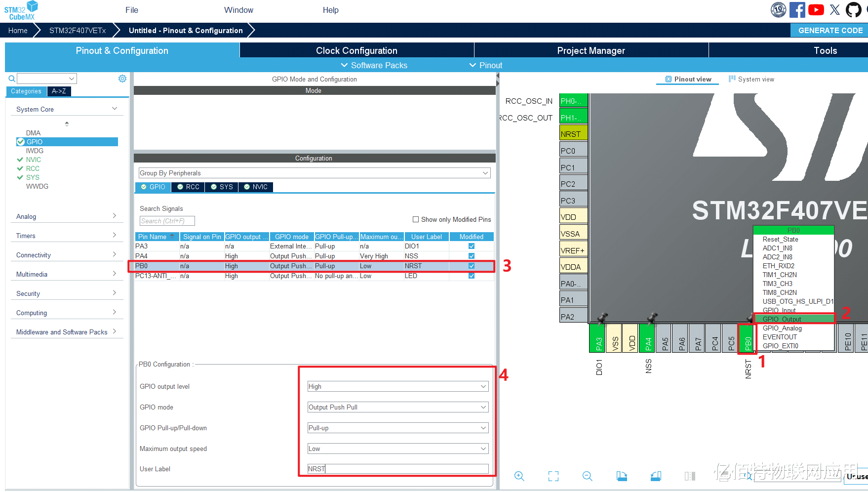Screen dimensions: 868x492
Task: Toggle Modified checkbox for PA4 row
Action: (x=472, y=256)
